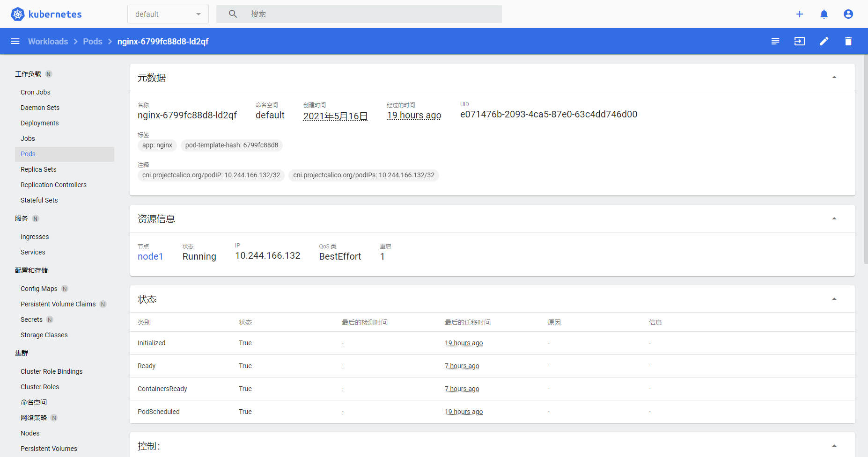
Task: Click the page vertical scrollbar
Action: click(x=866, y=159)
